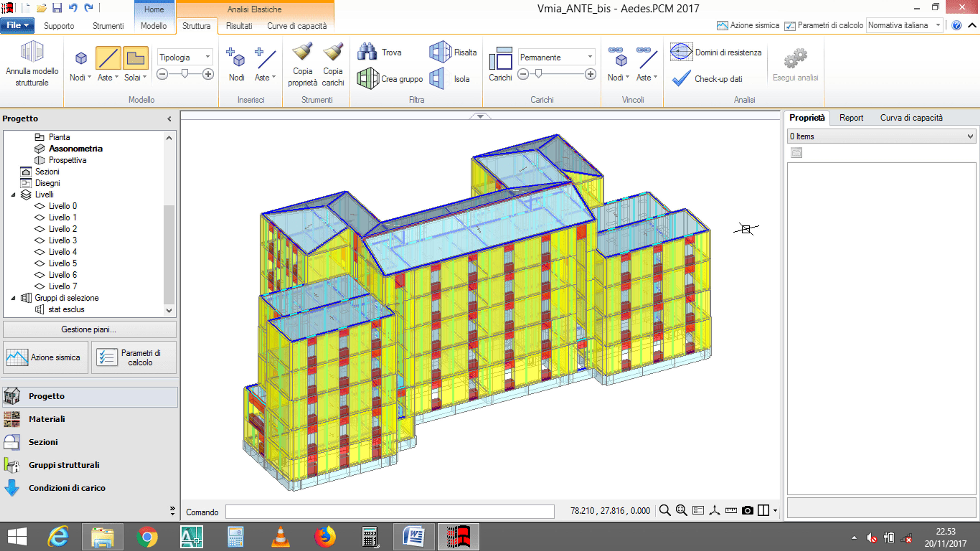980x551 pixels.
Task: Click into the Comando input field
Action: pyautogui.click(x=389, y=512)
